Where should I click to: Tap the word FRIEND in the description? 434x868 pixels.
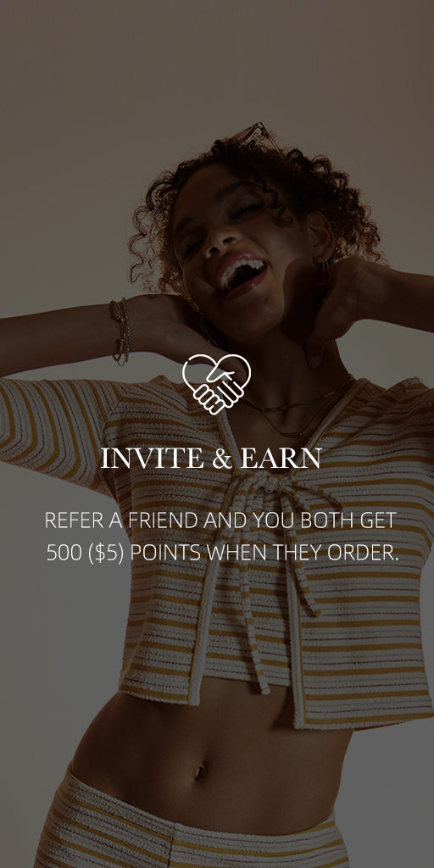(x=163, y=520)
